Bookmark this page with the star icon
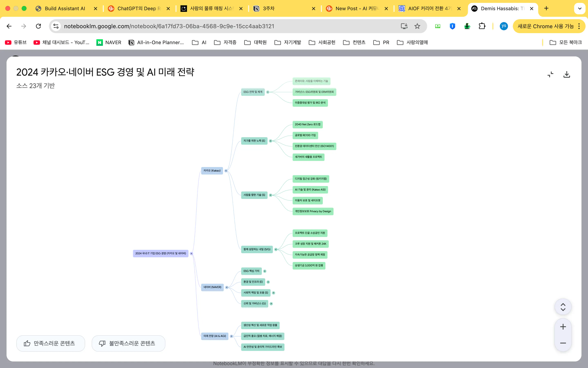Image resolution: width=588 pixels, height=368 pixels. [x=417, y=26]
